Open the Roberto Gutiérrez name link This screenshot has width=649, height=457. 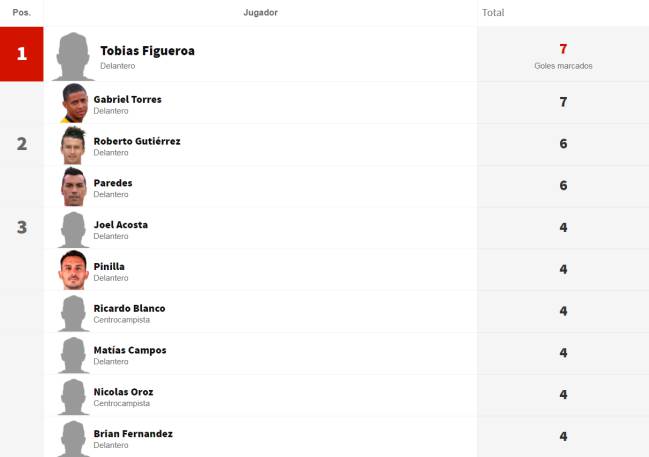(137, 141)
